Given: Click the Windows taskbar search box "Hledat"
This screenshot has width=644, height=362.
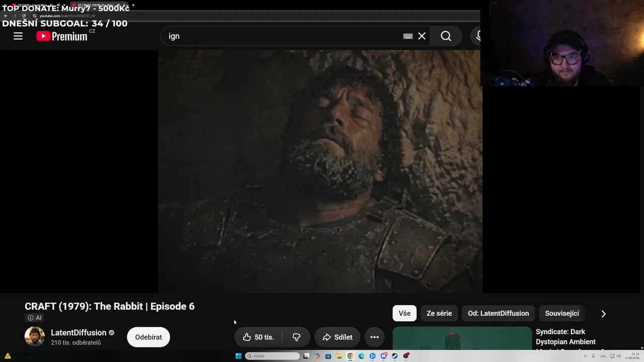Looking at the screenshot, I should (272, 356).
